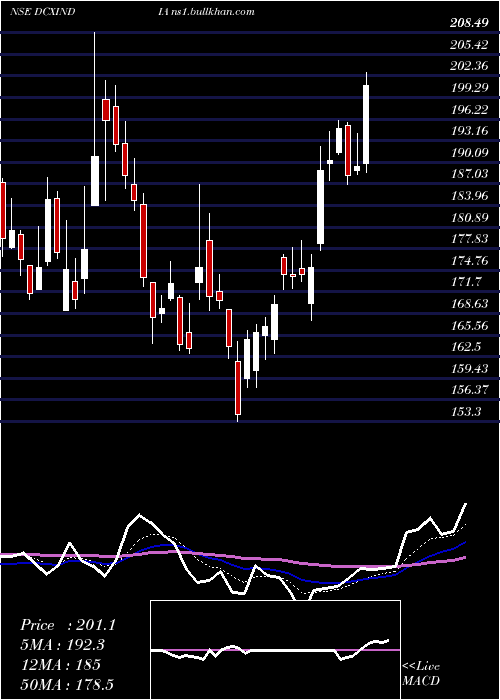Click the 183.96 price axis label
The width and height of the screenshot is (500, 700).
click(x=469, y=196)
